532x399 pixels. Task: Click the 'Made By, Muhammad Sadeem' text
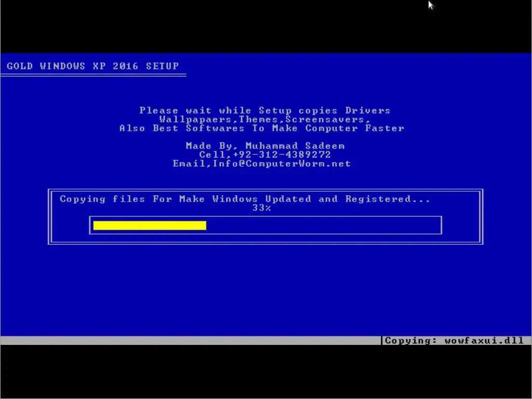[x=265, y=146]
